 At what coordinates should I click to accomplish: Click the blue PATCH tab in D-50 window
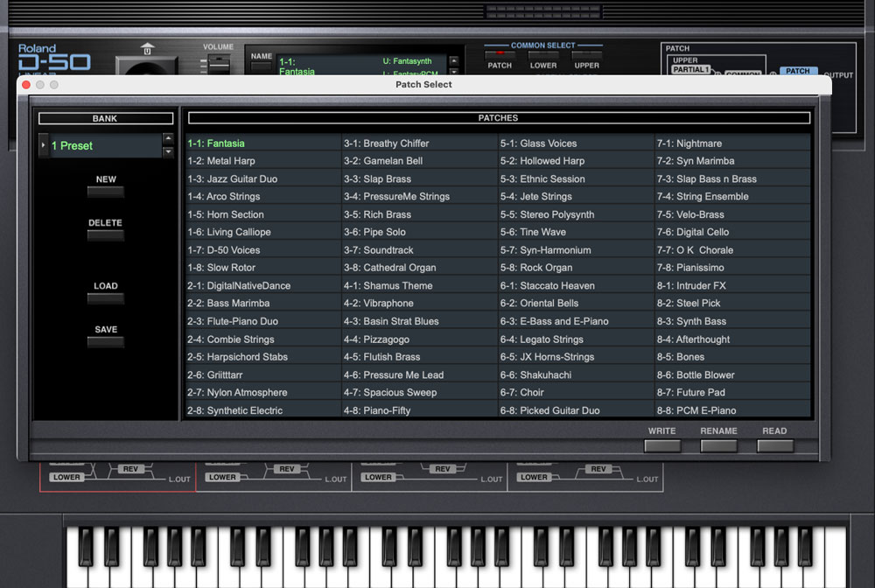tap(798, 71)
